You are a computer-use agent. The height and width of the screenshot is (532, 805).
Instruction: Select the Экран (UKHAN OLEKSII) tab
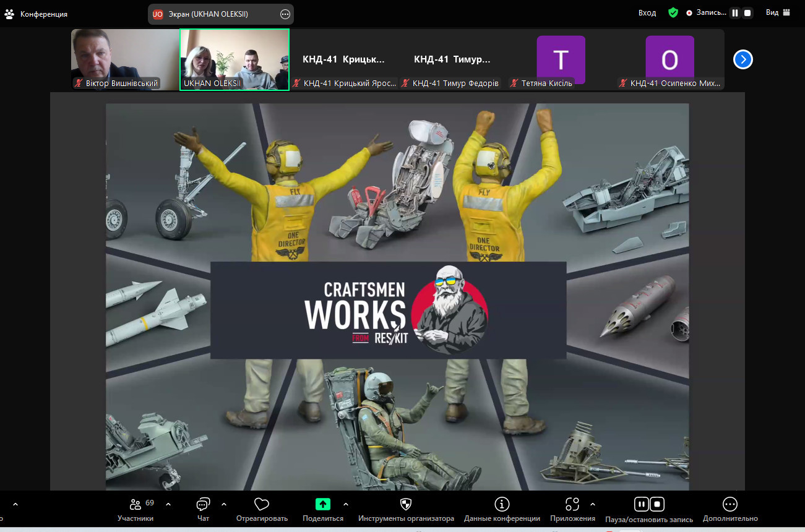coord(221,14)
